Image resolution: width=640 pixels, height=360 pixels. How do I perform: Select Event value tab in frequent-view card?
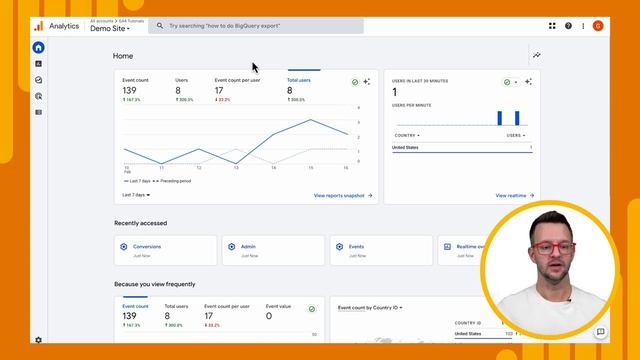coord(278,313)
